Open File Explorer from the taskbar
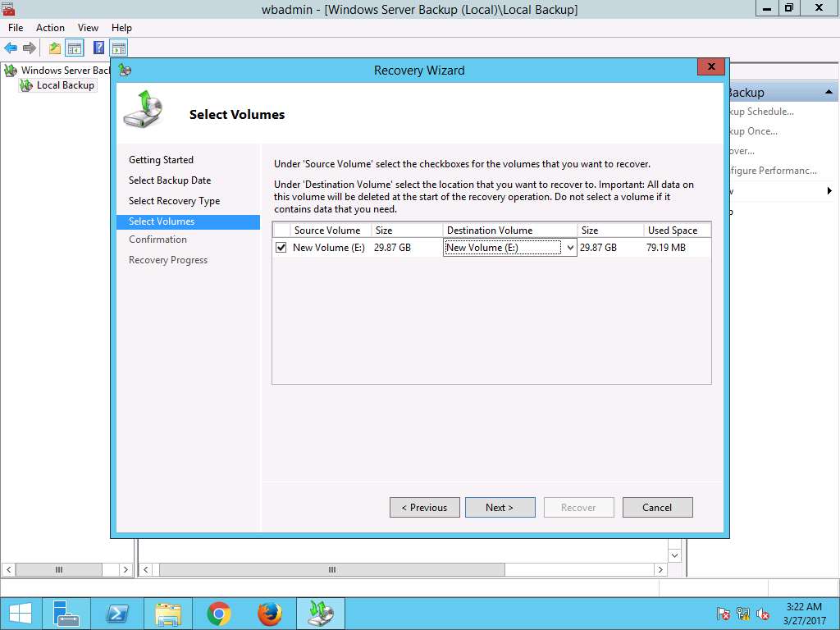Screen dimensions: 840x630 tap(168, 614)
